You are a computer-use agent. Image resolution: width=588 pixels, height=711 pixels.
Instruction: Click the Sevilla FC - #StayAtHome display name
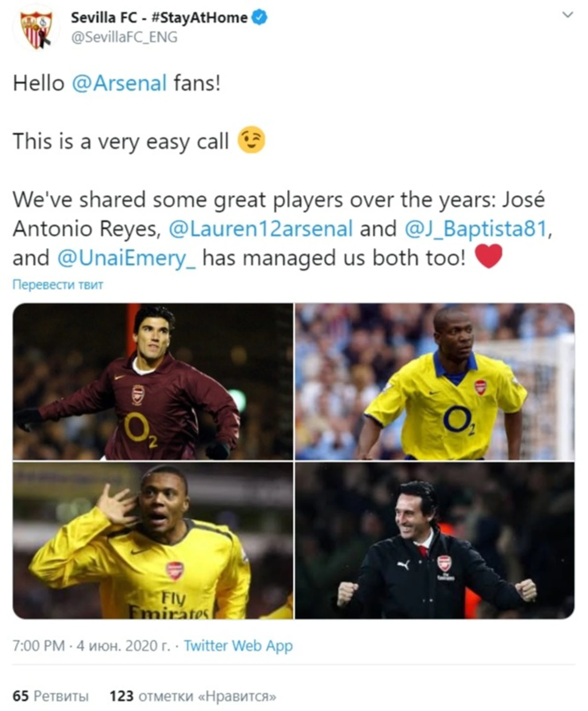pos(159,18)
